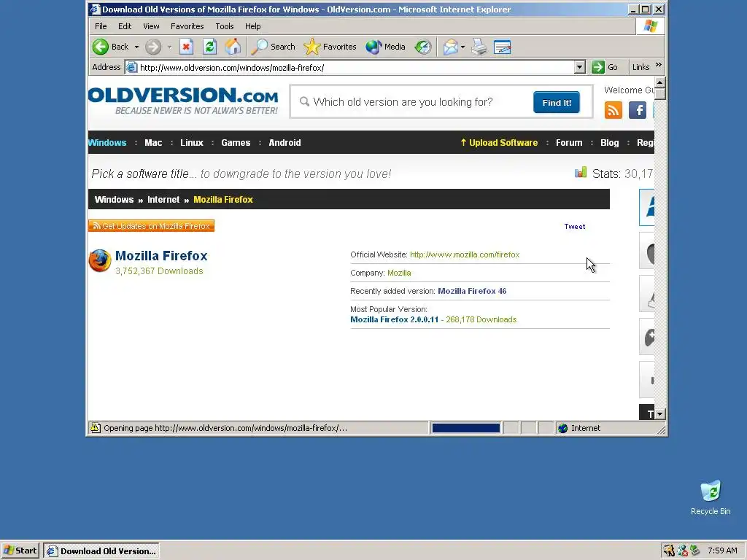The width and height of the screenshot is (747, 560).
Task: Click the Forward arrow button
Action: pos(153,47)
